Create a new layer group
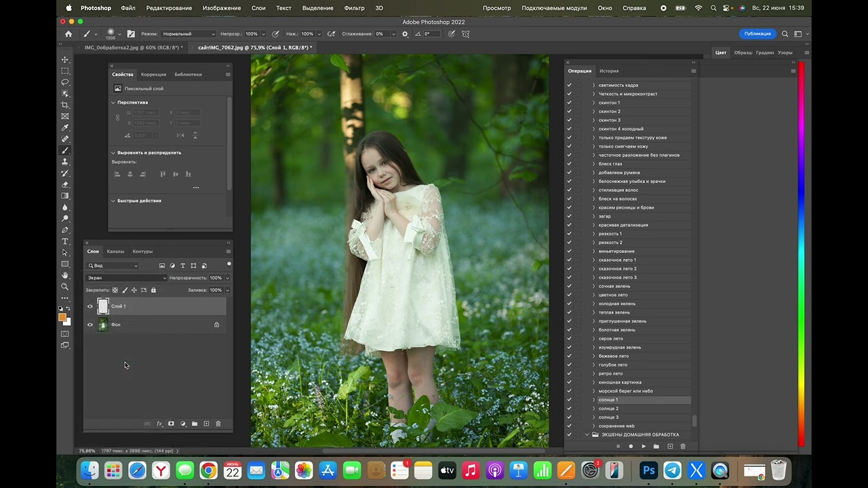The width and height of the screenshot is (868, 488). (195, 424)
